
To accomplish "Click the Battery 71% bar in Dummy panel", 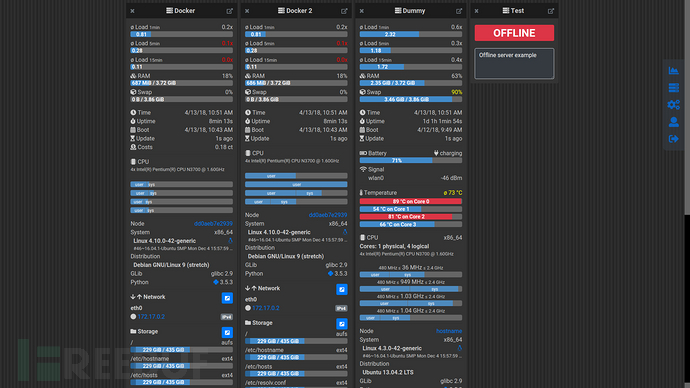I will click(x=411, y=161).
